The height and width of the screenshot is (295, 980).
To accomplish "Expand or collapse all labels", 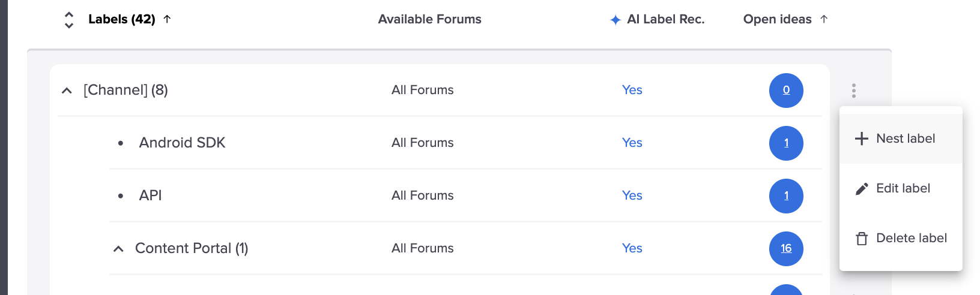I will (x=69, y=20).
